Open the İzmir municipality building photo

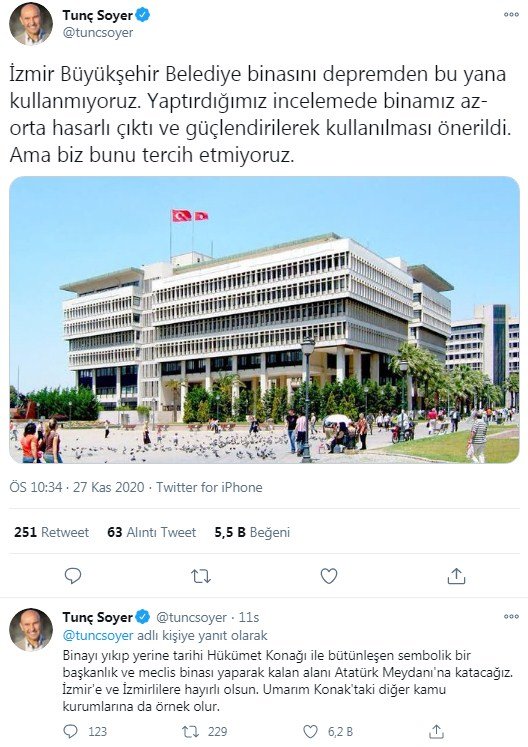264,320
